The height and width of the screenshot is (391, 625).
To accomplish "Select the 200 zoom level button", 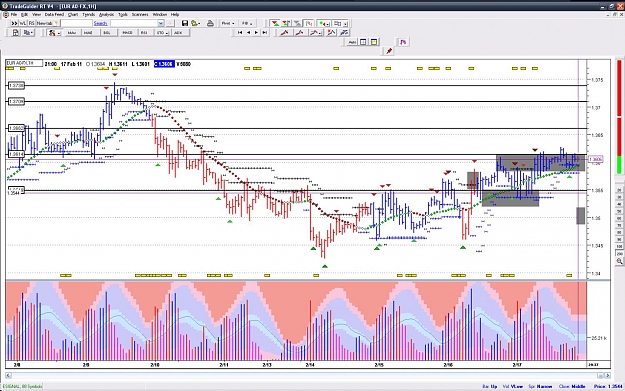I will (619, 253).
